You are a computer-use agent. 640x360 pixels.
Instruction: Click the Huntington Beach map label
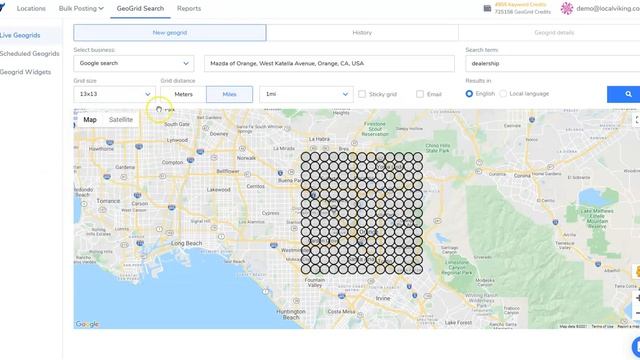pyautogui.click(x=291, y=314)
